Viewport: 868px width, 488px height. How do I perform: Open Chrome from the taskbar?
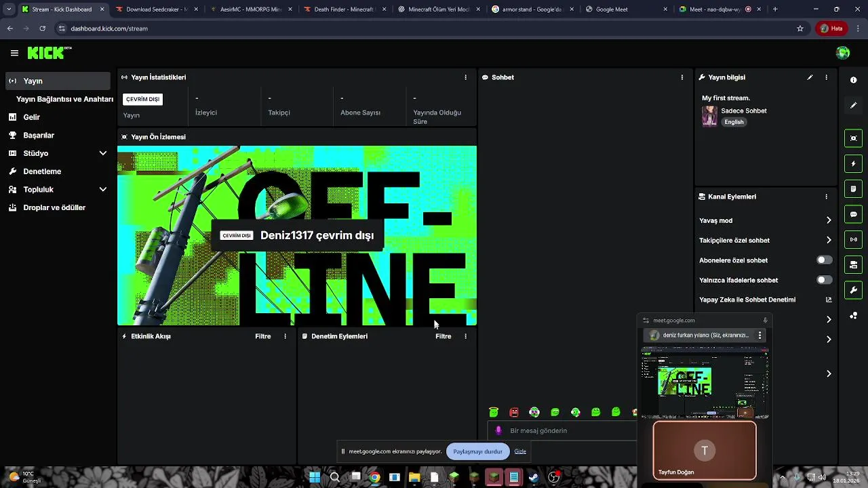374,477
